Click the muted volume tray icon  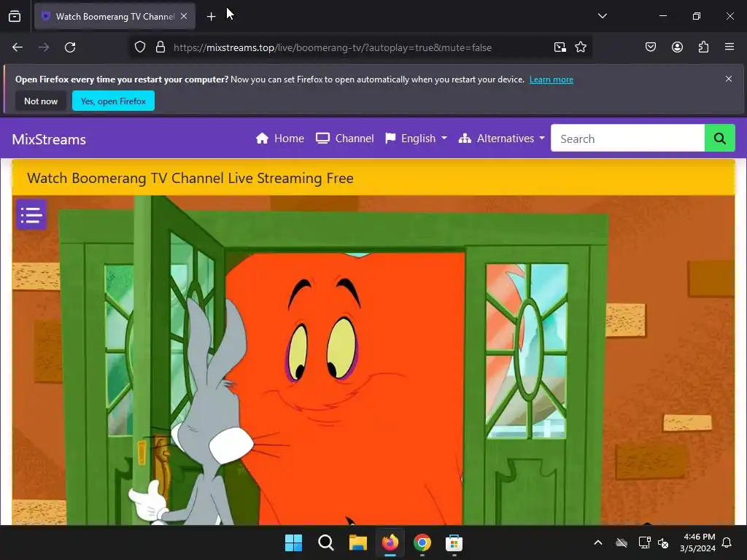662,542
